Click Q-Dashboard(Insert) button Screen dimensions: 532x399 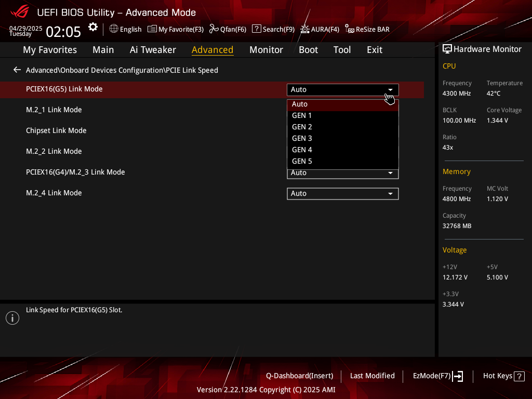[x=300, y=376]
